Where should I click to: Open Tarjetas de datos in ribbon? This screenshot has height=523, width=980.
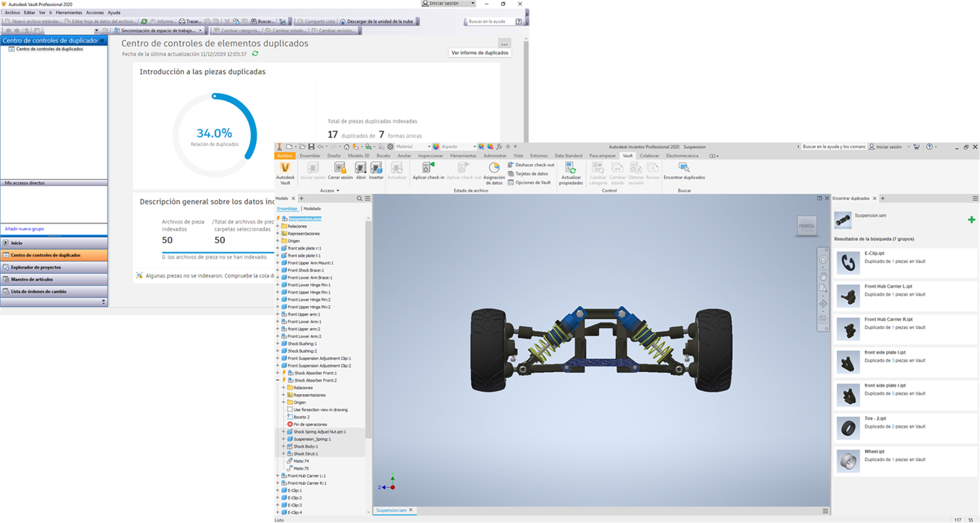click(x=528, y=173)
